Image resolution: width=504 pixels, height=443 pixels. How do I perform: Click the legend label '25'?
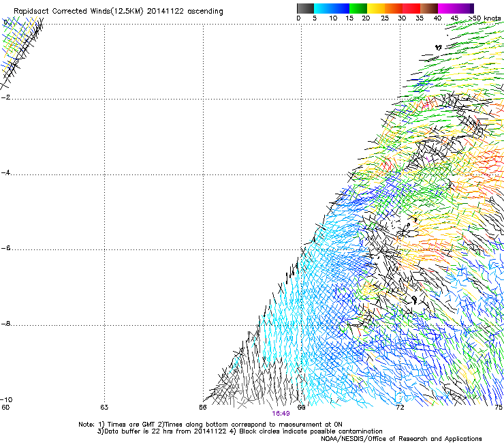(x=385, y=18)
